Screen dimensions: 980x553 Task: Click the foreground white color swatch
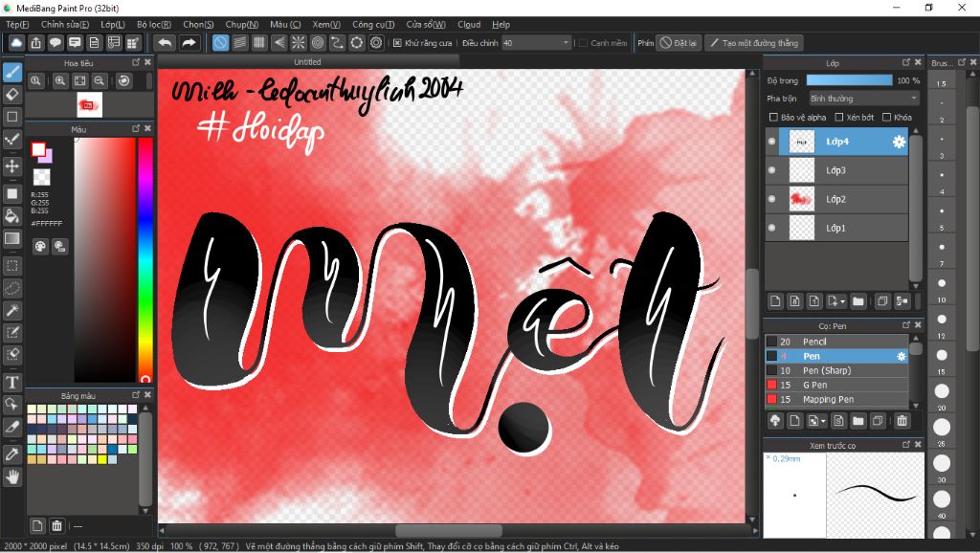point(38,149)
